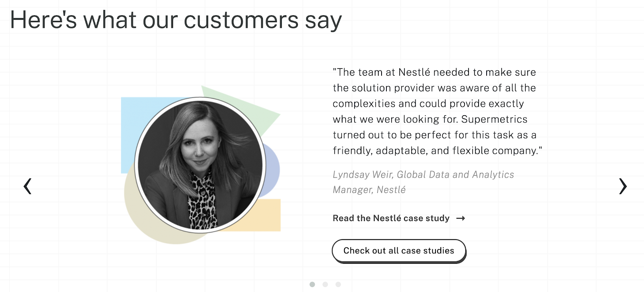Click the periwinkle circle right of the portrait

click(273, 169)
